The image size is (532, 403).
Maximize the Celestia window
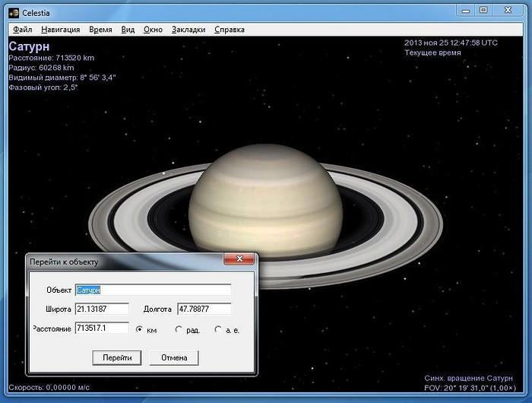pos(483,11)
